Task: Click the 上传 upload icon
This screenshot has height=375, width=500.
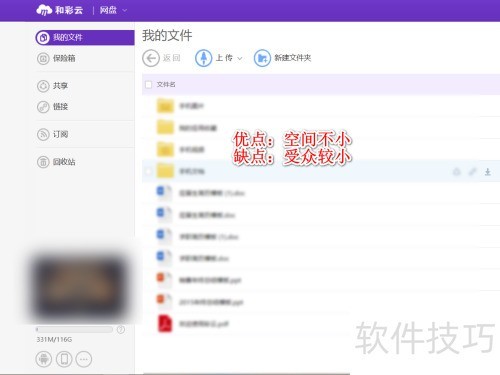Action: coord(203,58)
